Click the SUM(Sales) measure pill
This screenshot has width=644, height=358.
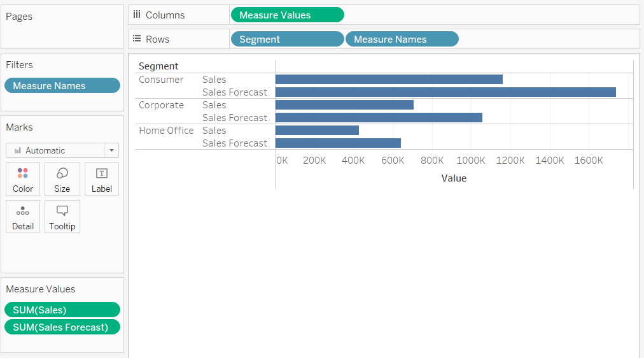[62, 310]
